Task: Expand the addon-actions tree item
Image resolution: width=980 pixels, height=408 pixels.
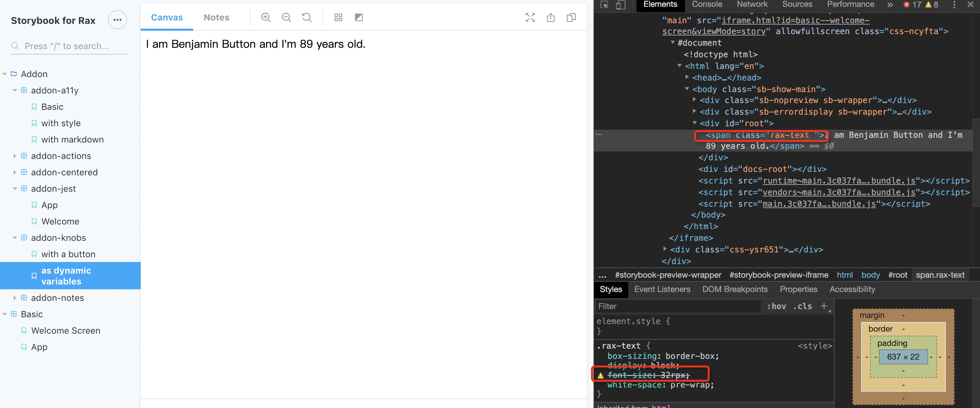Action: pyautogui.click(x=15, y=156)
